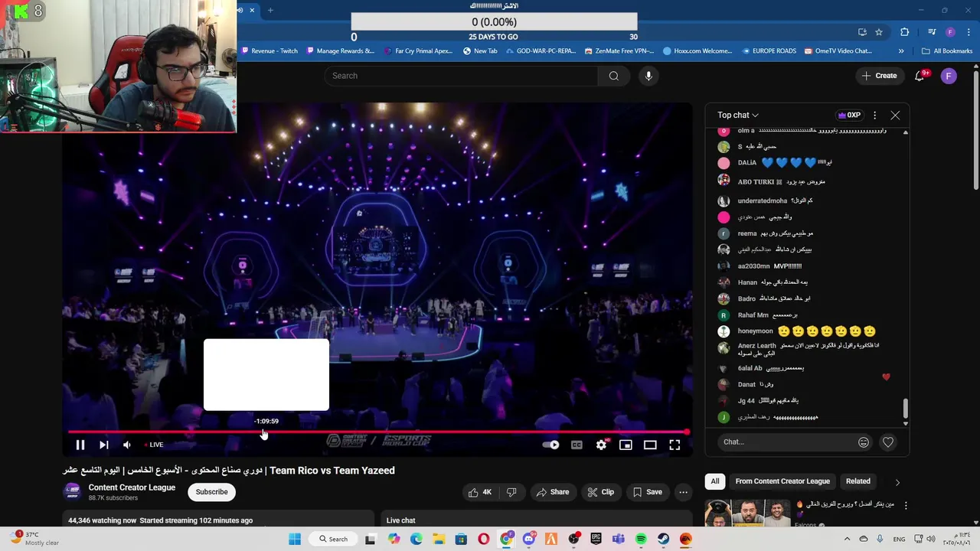Create a Clip of the stream
980x551 pixels.
click(600, 492)
